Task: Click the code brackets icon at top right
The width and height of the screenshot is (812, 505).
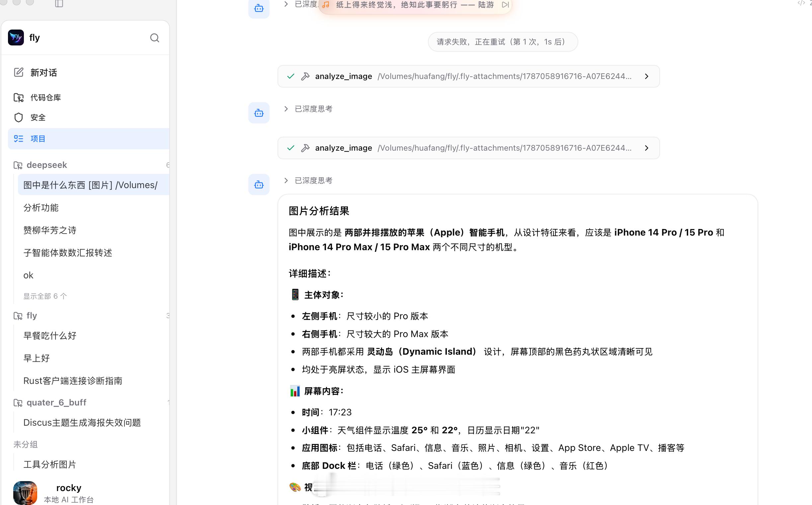Action: pyautogui.click(x=801, y=3)
